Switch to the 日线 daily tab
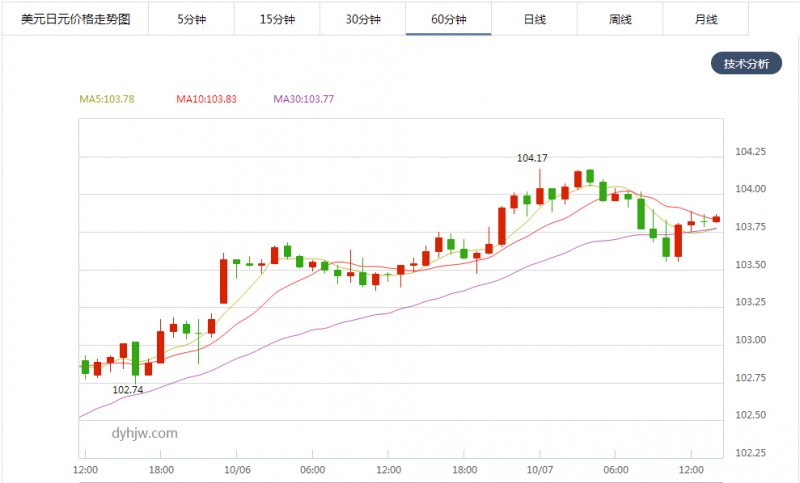800x483 pixels. (534, 19)
